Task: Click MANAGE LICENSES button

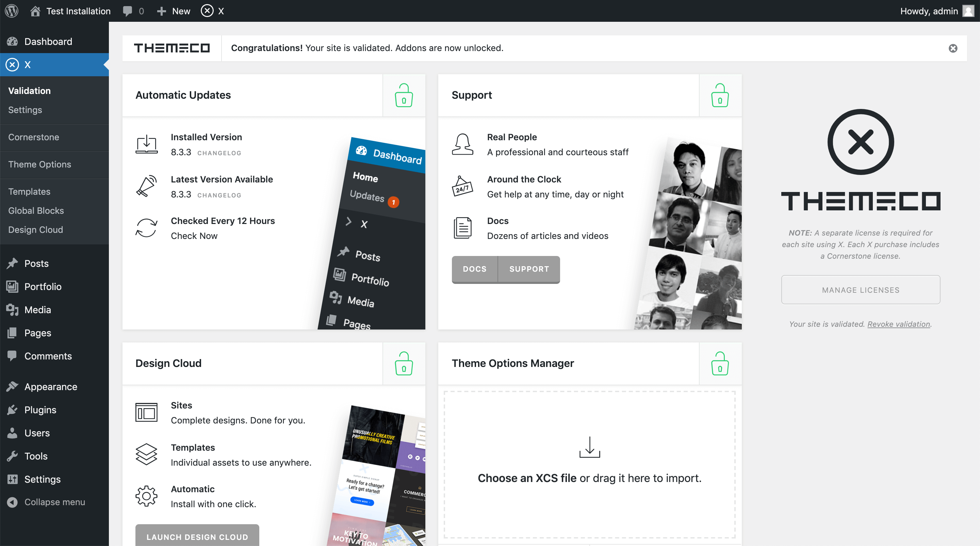Action: click(860, 290)
